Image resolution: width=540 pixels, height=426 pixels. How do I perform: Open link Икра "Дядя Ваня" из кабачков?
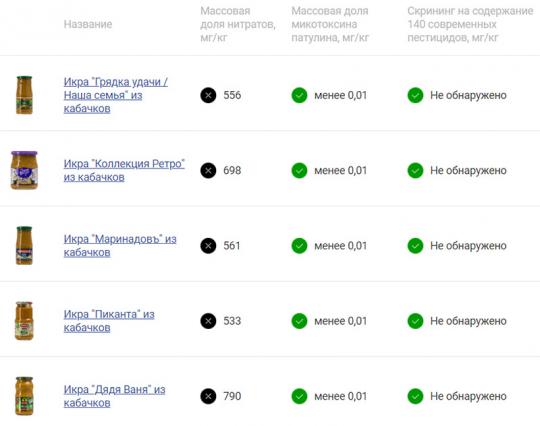(114, 396)
